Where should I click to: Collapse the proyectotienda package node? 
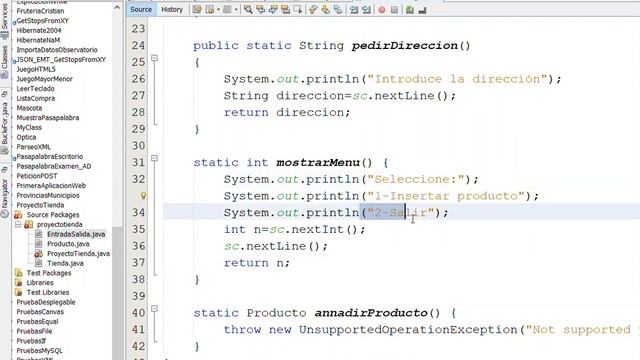18,224
